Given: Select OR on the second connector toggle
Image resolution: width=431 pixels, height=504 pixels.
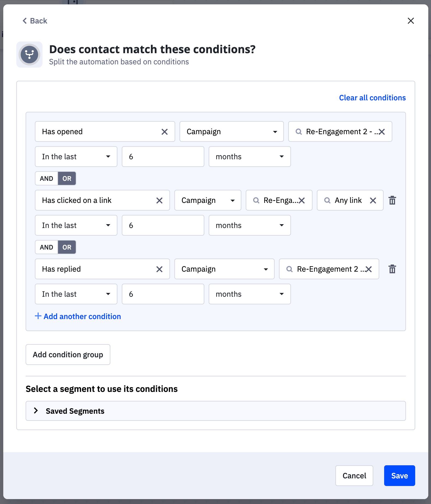Looking at the screenshot, I should pos(67,247).
